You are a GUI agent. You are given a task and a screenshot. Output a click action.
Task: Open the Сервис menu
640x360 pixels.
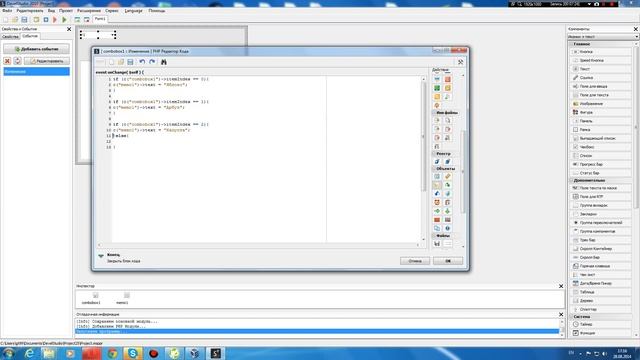point(112,11)
